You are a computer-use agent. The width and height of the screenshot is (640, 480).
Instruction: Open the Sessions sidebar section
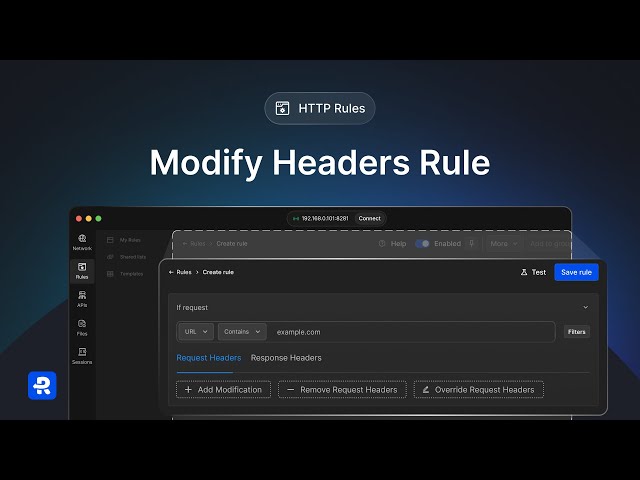[82, 356]
